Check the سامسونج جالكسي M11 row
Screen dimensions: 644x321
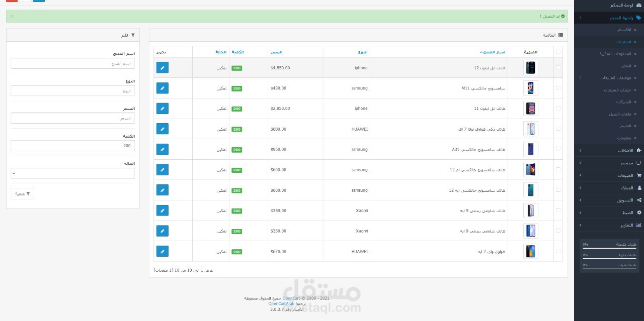pos(558,88)
